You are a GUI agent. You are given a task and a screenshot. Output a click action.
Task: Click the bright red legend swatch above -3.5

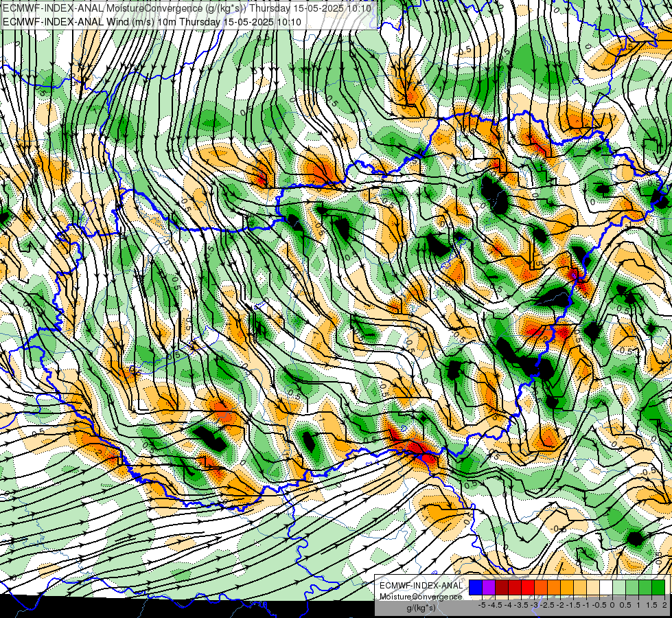(528, 588)
